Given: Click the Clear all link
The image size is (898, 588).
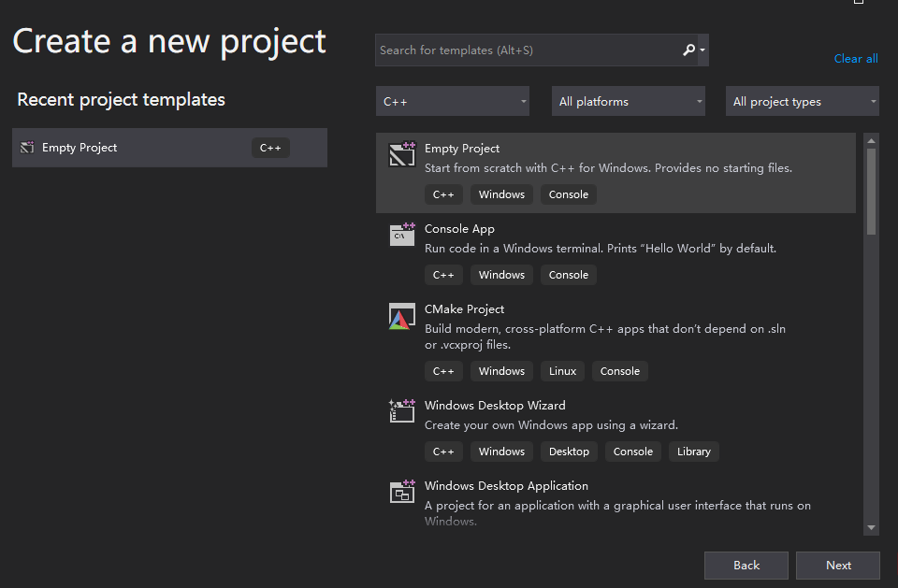Looking at the screenshot, I should (855, 59).
